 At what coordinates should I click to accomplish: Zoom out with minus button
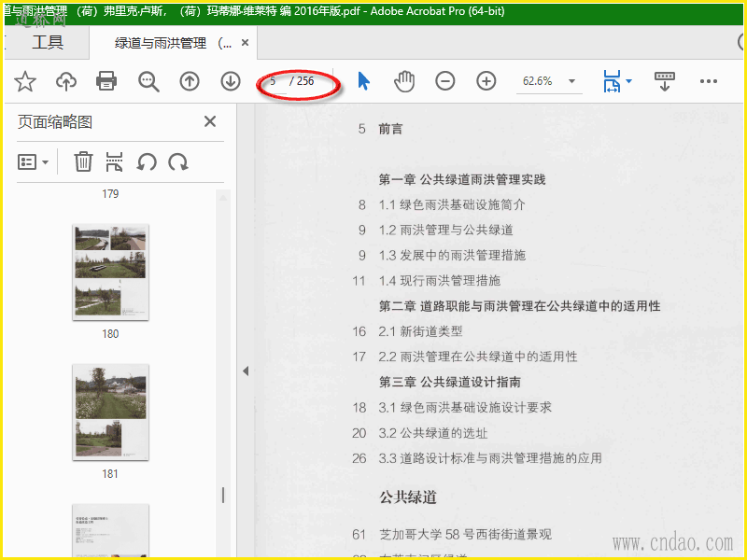click(x=445, y=81)
